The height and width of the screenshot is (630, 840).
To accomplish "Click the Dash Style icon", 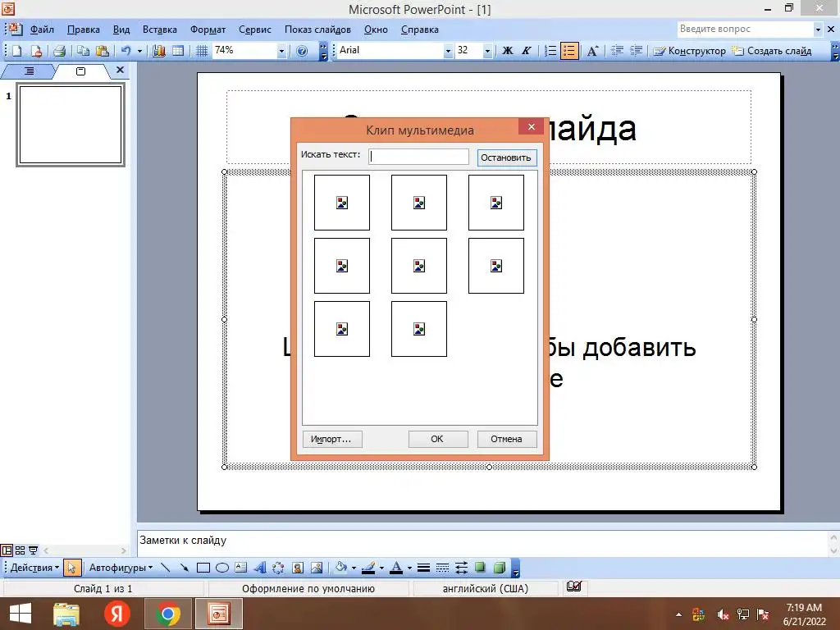I will pos(442,568).
